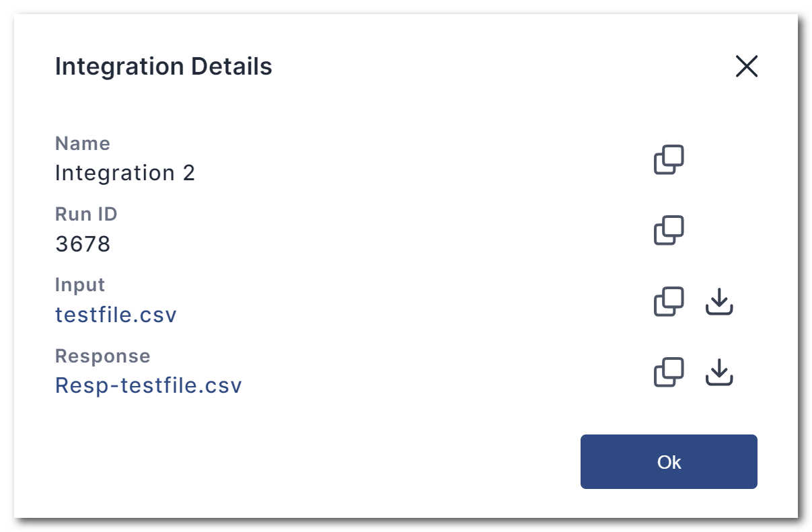The width and height of the screenshot is (812, 532).
Task: Download the Input testfile.csv file
Action: click(719, 302)
